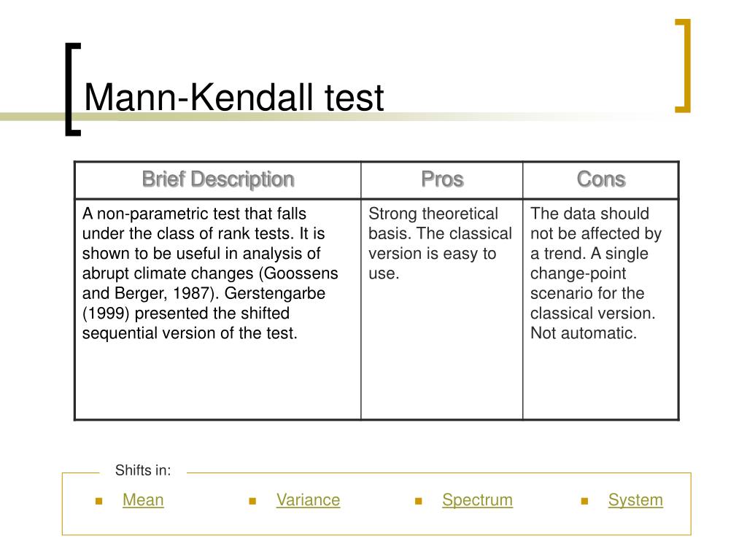Viewport: 747px width, 560px height.
Task: Click the bullet beside Variance
Action: [x=253, y=501]
